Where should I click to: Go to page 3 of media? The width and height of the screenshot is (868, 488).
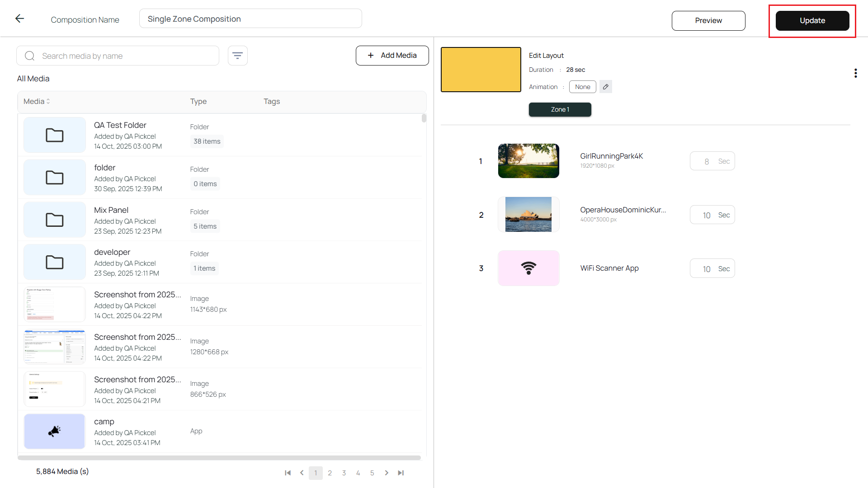coord(344,473)
